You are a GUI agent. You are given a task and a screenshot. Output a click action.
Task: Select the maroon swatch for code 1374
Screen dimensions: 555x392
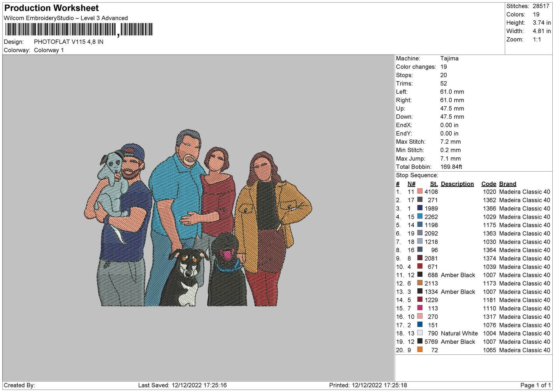point(420,258)
